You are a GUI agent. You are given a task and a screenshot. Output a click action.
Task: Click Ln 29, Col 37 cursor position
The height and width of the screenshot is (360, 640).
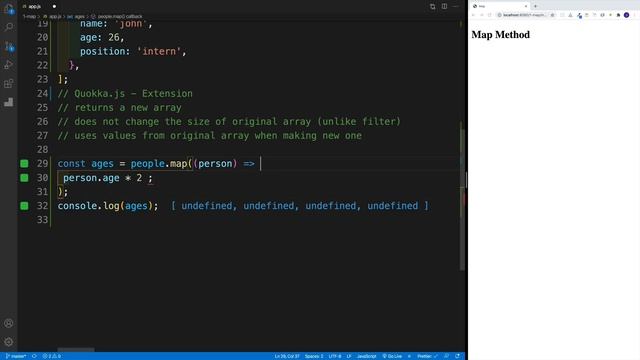[287, 356]
